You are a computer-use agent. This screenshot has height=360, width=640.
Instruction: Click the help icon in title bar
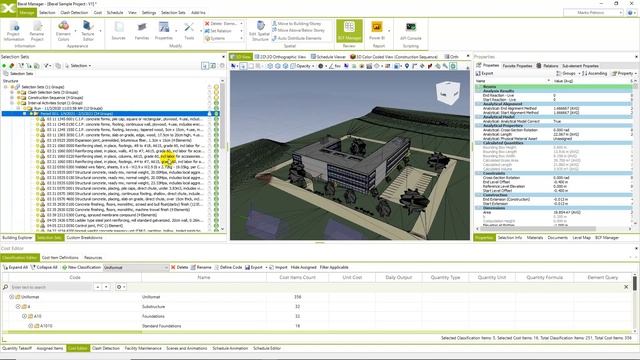click(x=631, y=13)
